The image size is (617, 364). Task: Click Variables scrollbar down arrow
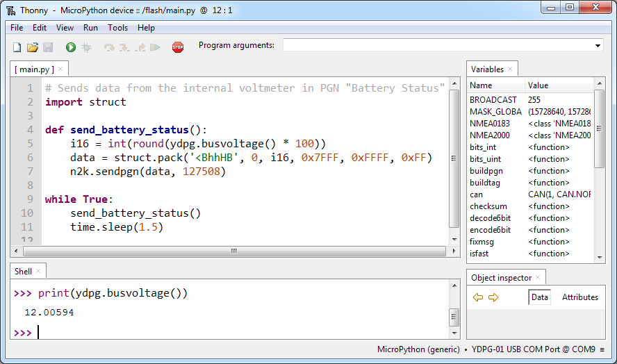(600, 257)
